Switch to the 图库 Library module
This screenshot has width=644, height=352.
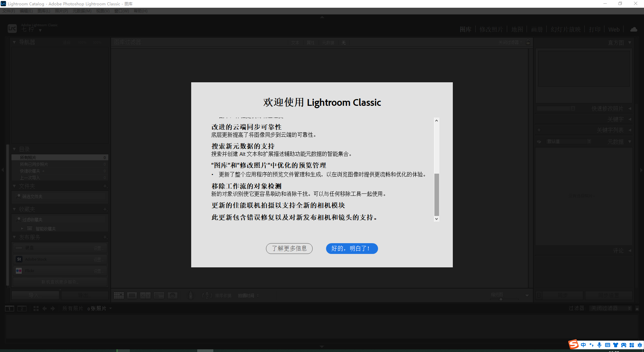coord(465,30)
